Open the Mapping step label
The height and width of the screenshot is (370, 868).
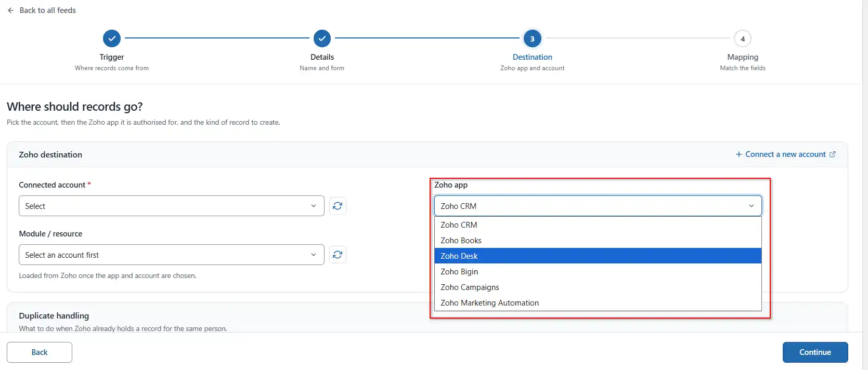click(743, 57)
